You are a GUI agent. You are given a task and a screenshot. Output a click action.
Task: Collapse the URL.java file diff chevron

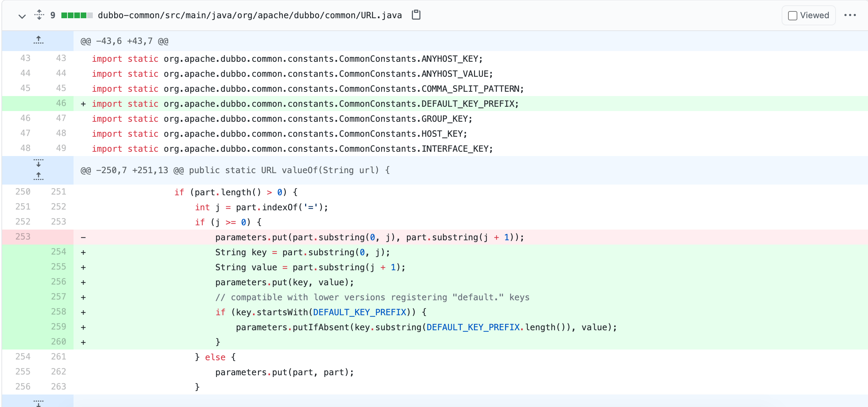(22, 16)
